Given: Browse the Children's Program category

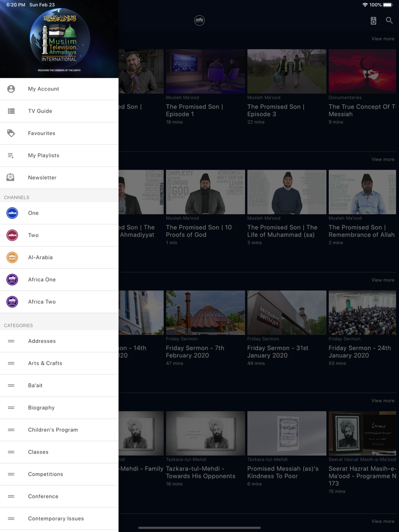Looking at the screenshot, I should tap(59, 430).
